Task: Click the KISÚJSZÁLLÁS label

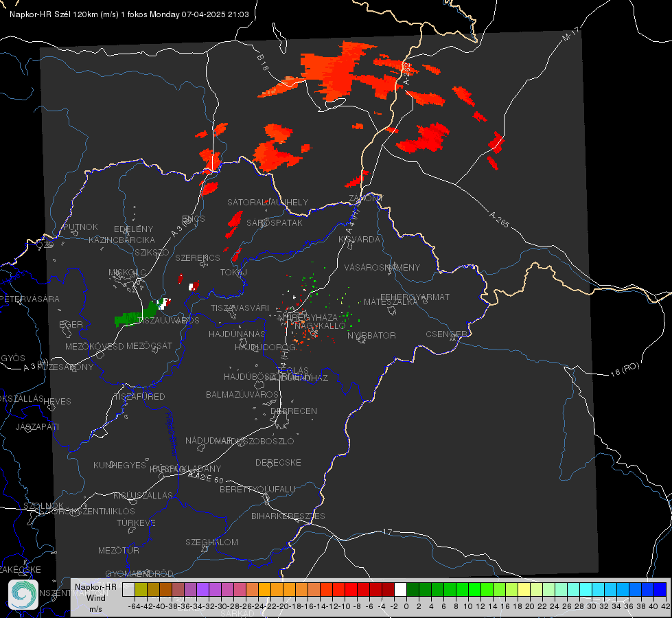Action: (143, 495)
